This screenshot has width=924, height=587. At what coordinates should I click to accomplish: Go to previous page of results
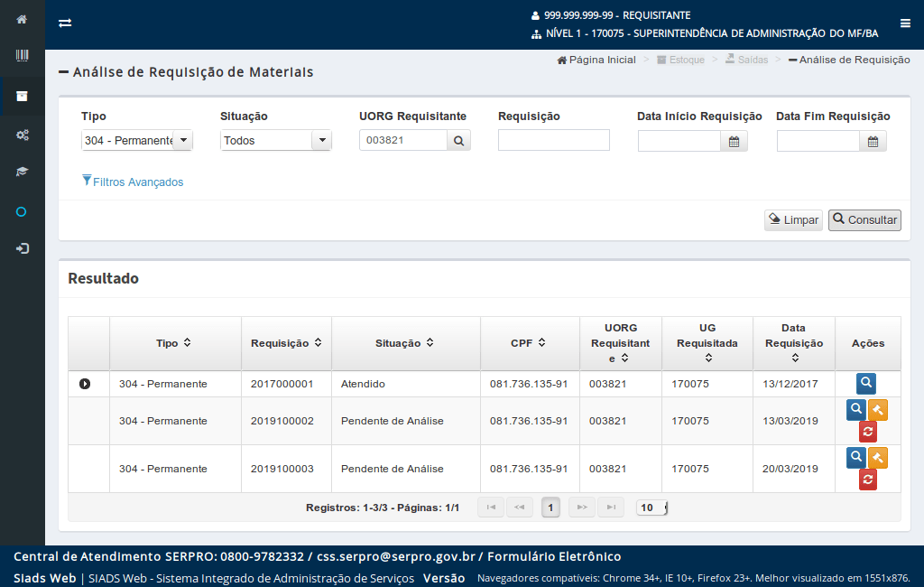519,508
